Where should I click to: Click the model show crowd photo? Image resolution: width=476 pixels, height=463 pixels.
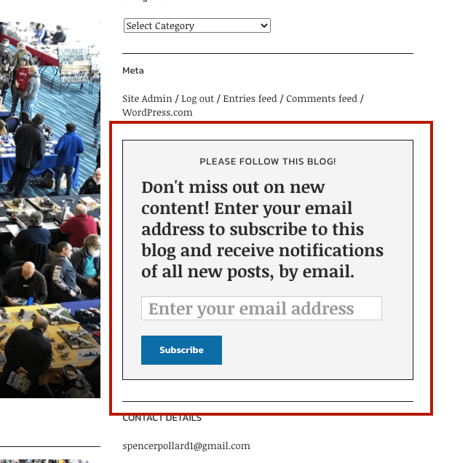[50, 210]
